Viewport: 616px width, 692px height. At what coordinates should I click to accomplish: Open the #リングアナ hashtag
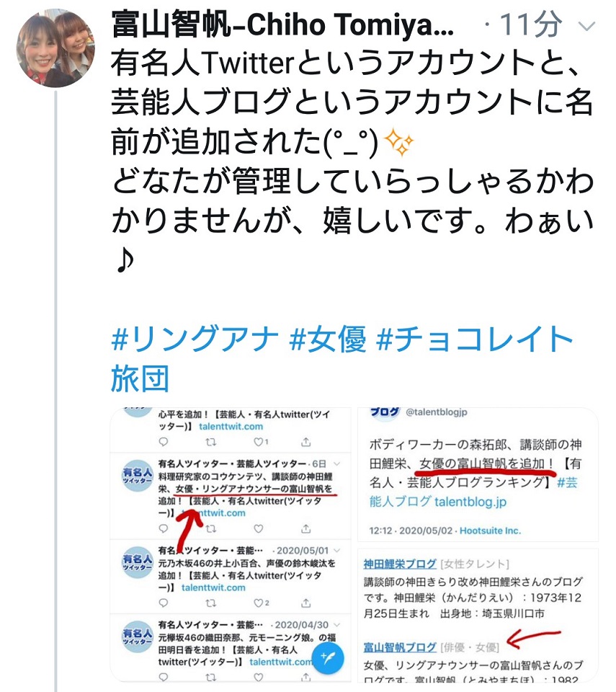195,339
